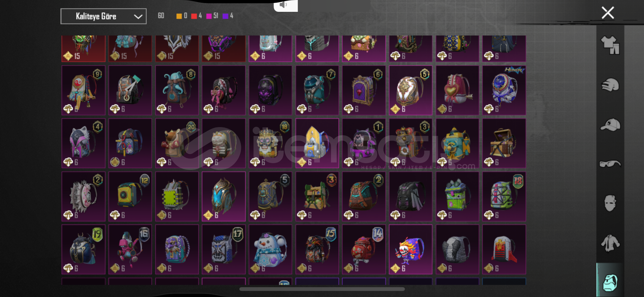Click the red quality filter showing 4

click(196, 16)
